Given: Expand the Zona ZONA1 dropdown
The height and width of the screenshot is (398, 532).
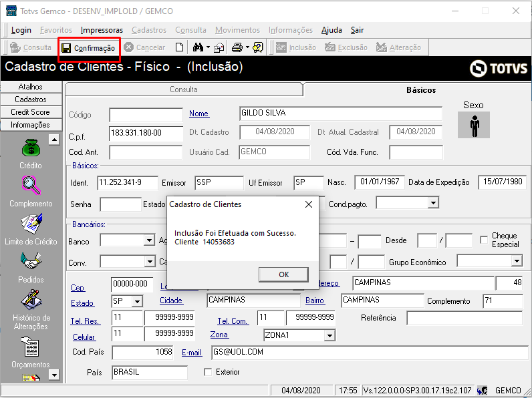Looking at the screenshot, I should pos(329,336).
